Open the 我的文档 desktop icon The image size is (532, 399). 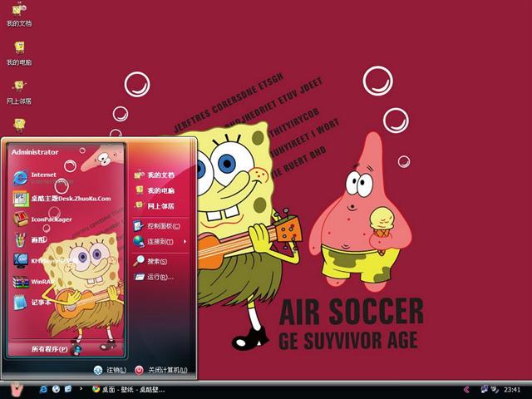19,15
